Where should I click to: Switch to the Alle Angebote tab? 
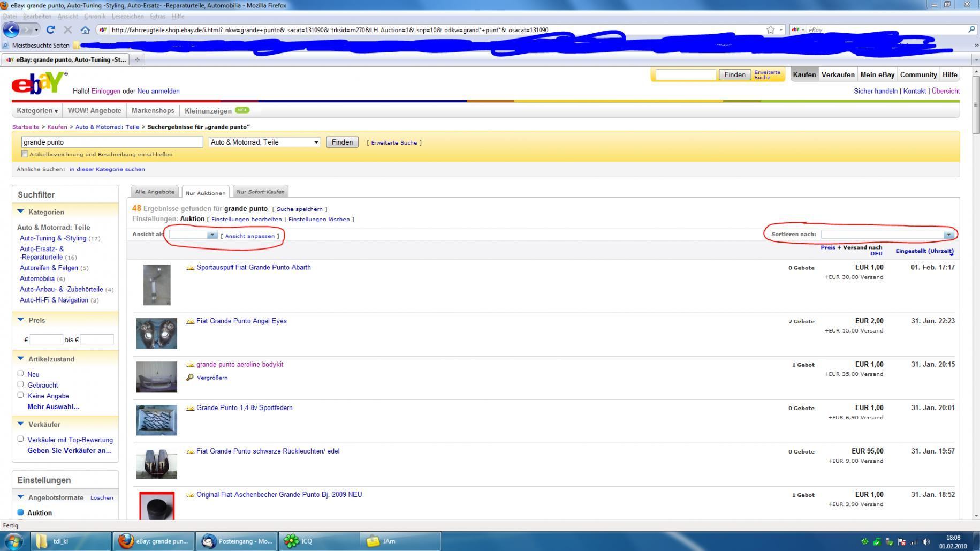tap(155, 191)
